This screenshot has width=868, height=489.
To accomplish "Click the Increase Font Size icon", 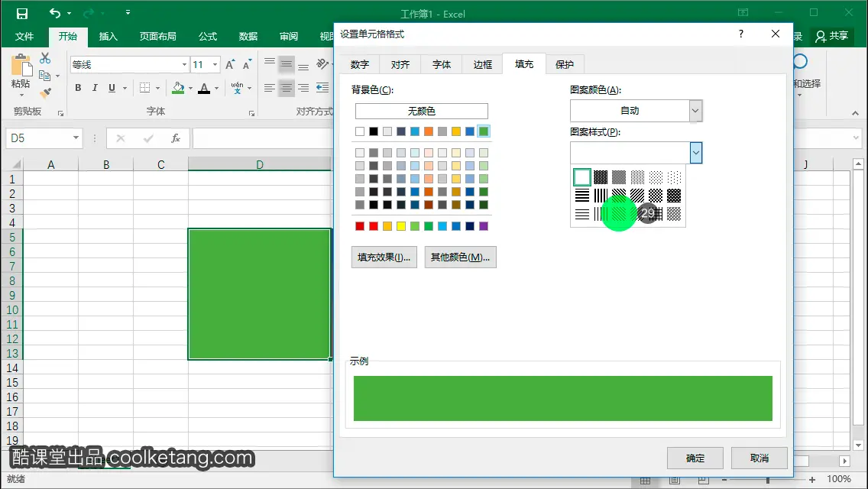I will point(230,65).
